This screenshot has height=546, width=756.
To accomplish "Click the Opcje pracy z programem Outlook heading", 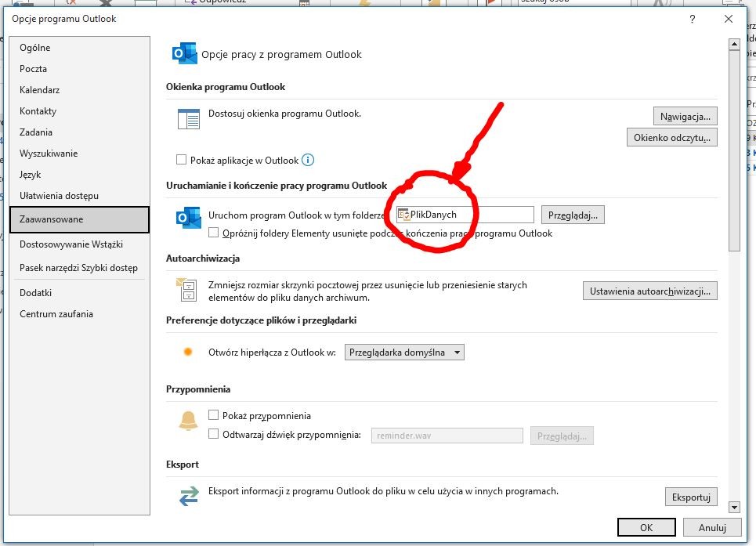I will point(281,55).
